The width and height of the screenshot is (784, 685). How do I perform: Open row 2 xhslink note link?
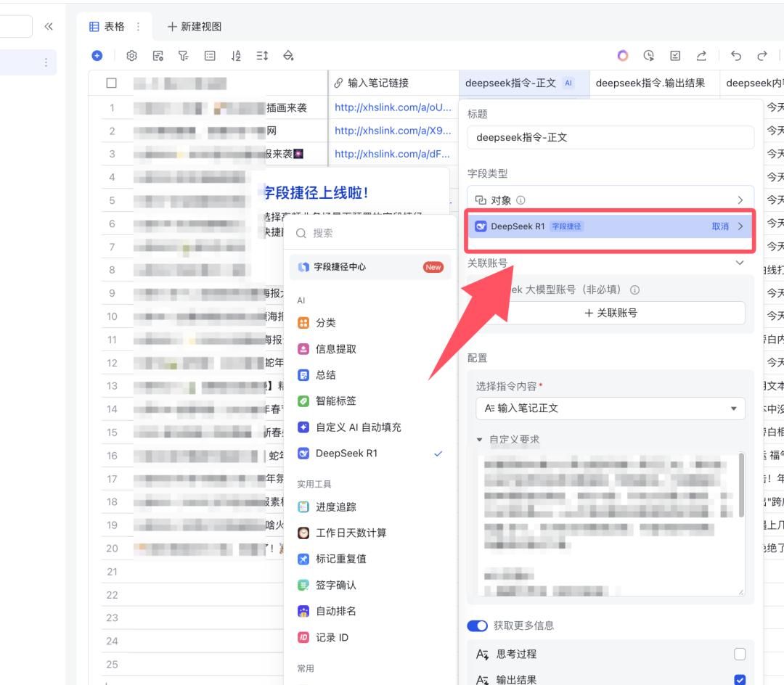click(x=393, y=131)
